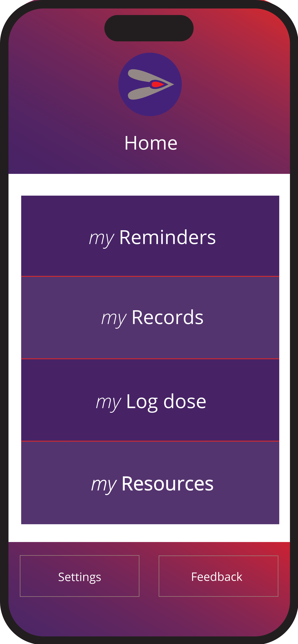
Task: Click the Home page title
Action: (151, 143)
